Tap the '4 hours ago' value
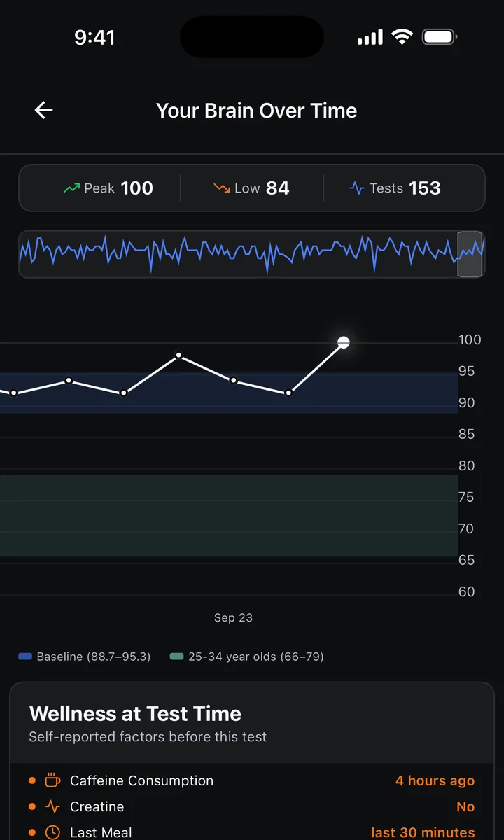This screenshot has height=840, width=504. coord(435,780)
